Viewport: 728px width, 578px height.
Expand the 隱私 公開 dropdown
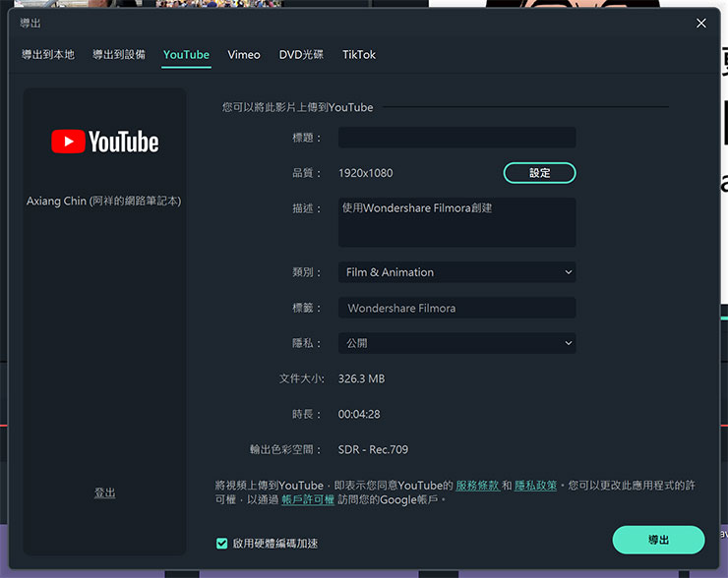[456, 343]
